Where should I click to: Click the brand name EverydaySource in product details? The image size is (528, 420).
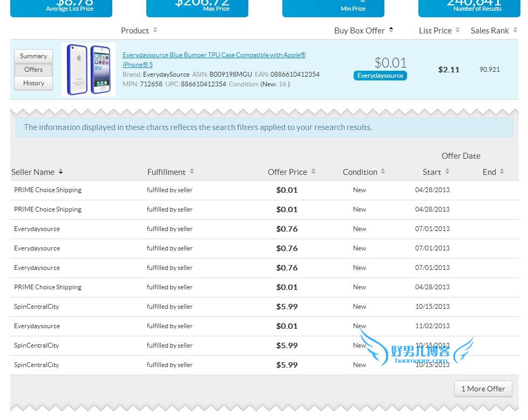click(166, 74)
